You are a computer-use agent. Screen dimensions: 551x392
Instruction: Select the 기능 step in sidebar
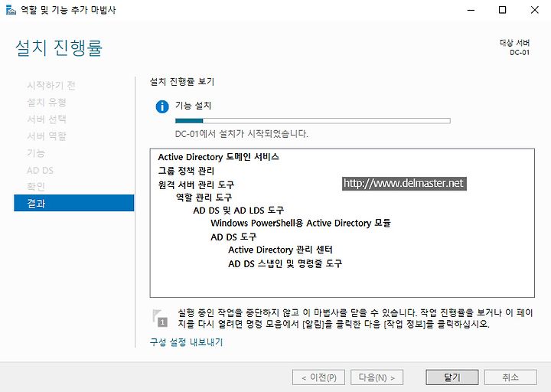(x=36, y=153)
